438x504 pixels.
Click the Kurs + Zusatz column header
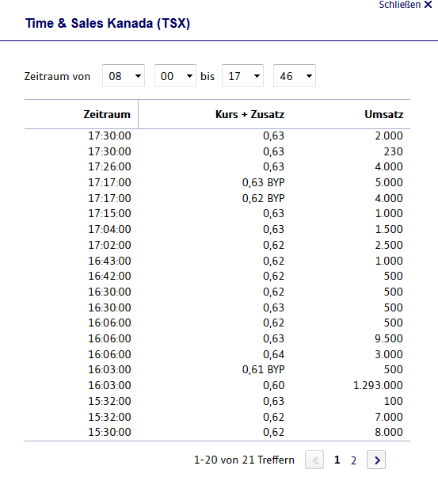click(x=249, y=114)
